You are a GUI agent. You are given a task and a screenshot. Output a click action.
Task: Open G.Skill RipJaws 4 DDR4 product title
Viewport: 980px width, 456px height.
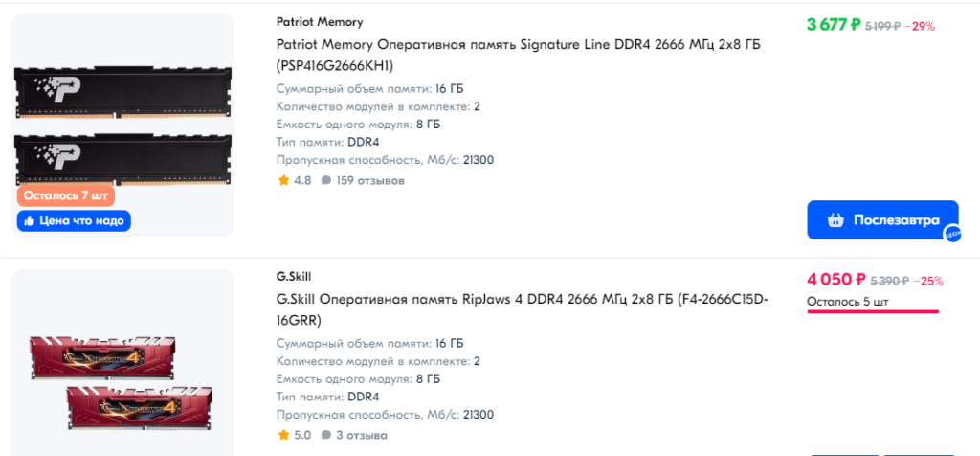click(x=522, y=310)
